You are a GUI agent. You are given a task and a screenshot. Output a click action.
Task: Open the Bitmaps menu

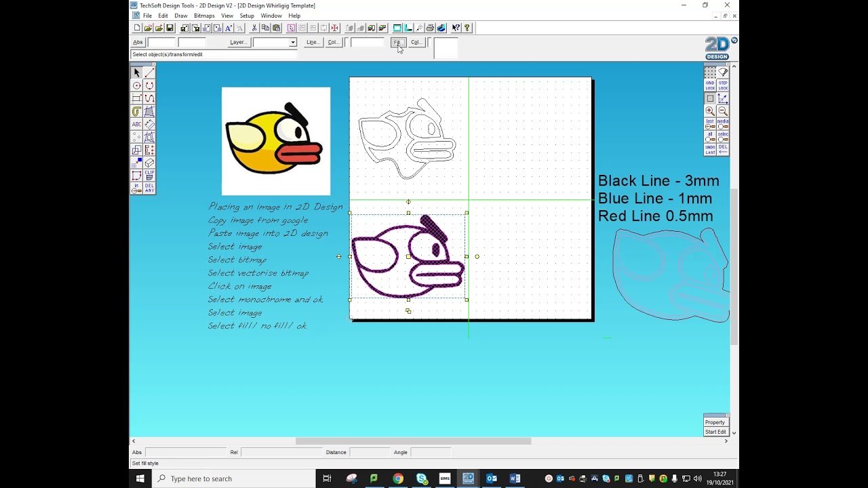(x=204, y=16)
